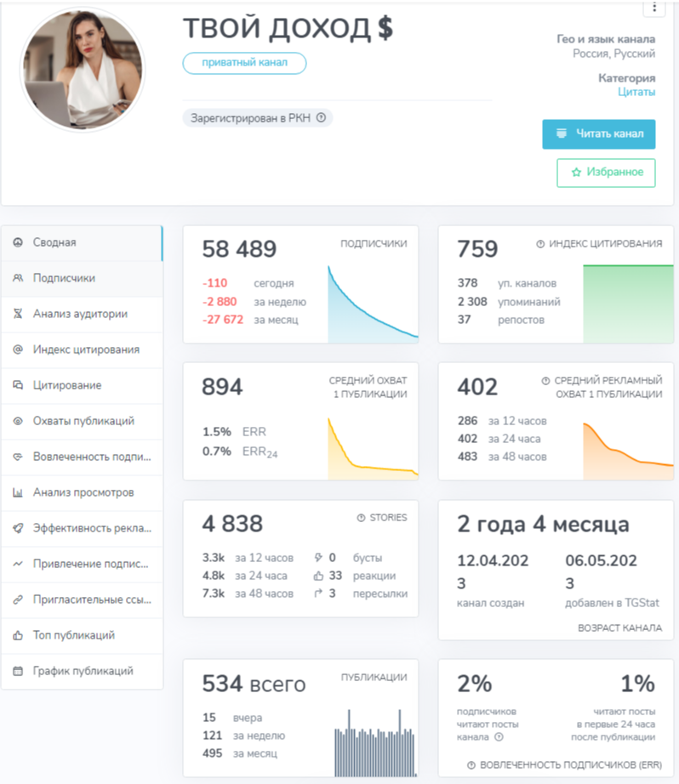Open the three-dot options menu
Viewport: 679px width, 784px height.
[x=654, y=7]
